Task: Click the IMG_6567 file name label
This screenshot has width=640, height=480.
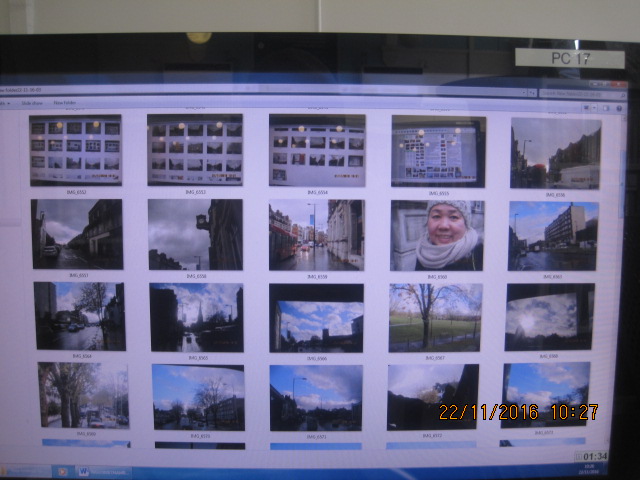Action: [435, 358]
